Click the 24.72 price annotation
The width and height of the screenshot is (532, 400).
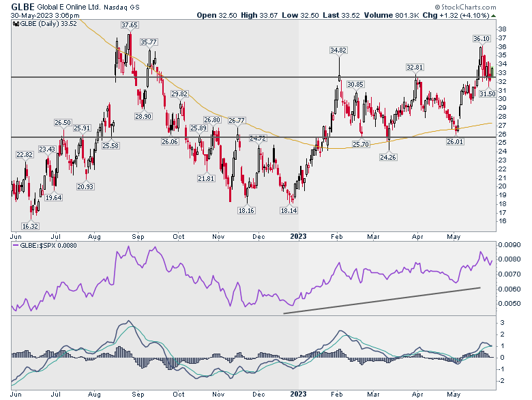pyautogui.click(x=258, y=138)
